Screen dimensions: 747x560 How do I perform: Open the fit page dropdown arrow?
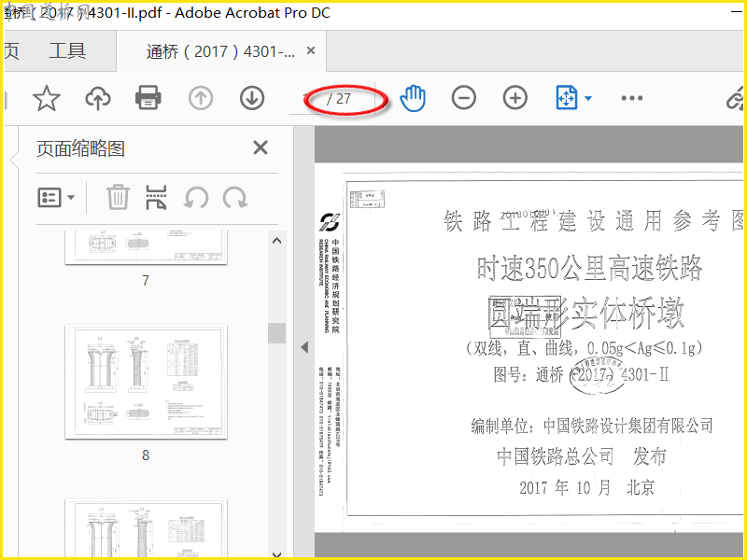click(588, 99)
